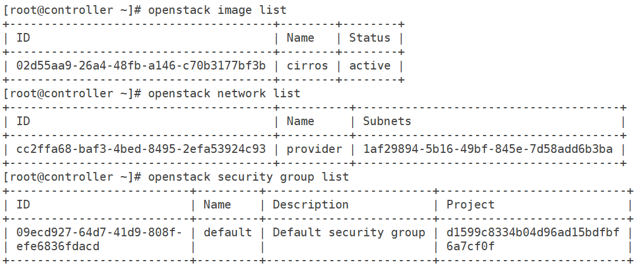Click the 'openstack network list' command text
Viewport: 644px width, 267px height.
coord(224,94)
